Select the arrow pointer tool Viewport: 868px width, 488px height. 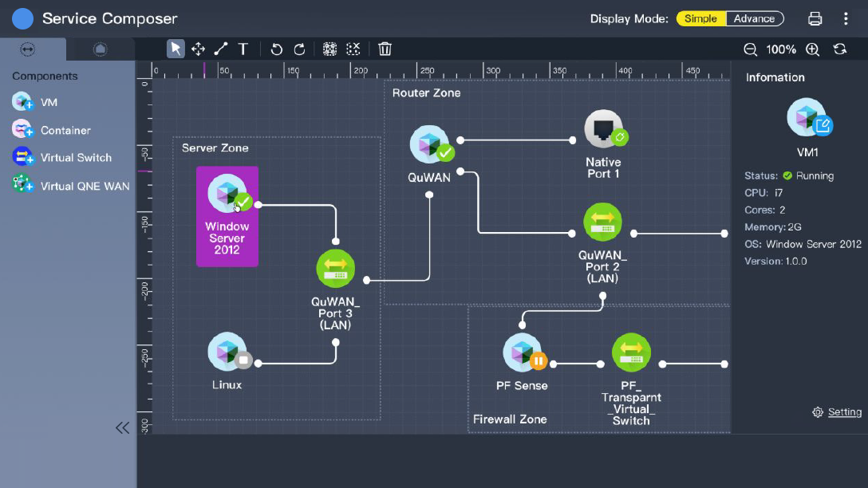pos(176,49)
